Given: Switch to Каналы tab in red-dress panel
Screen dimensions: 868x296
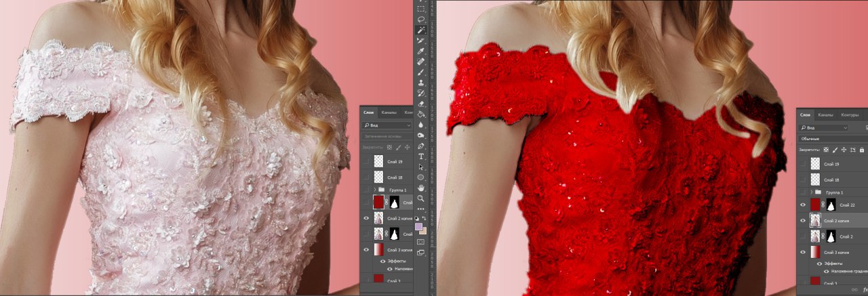Looking at the screenshot, I should point(825,115).
